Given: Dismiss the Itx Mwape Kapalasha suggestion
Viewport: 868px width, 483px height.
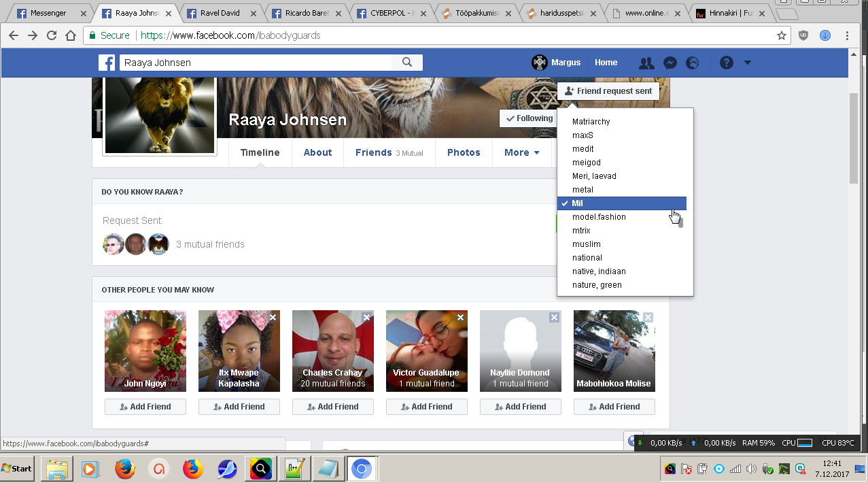Looking at the screenshot, I should (x=273, y=317).
